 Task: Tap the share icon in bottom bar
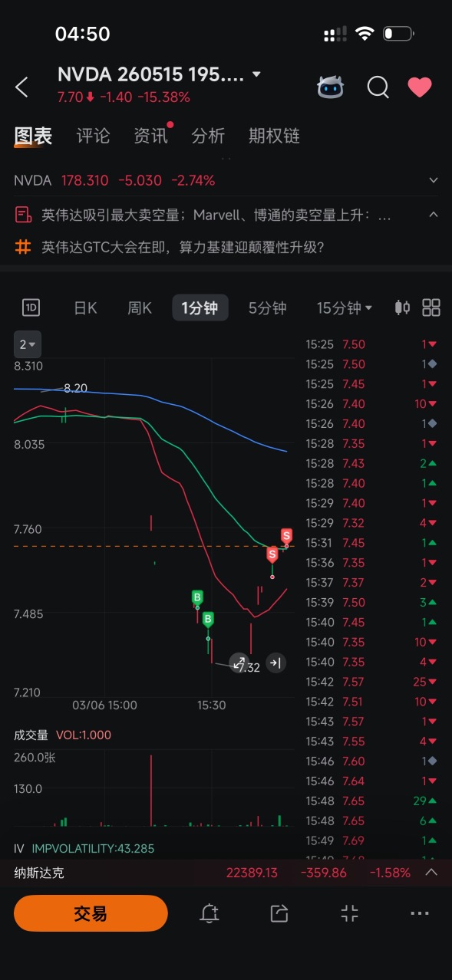[x=279, y=913]
